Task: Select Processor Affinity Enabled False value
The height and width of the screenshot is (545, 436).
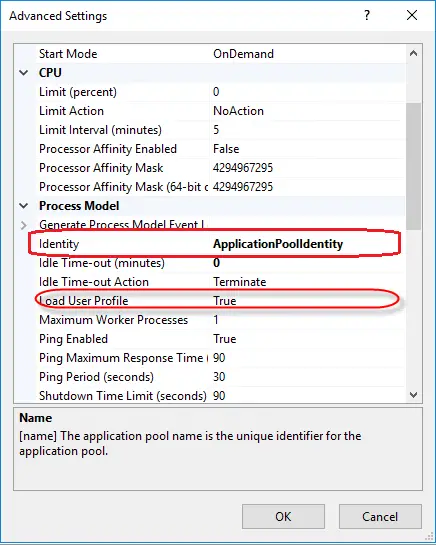Action: point(226,149)
